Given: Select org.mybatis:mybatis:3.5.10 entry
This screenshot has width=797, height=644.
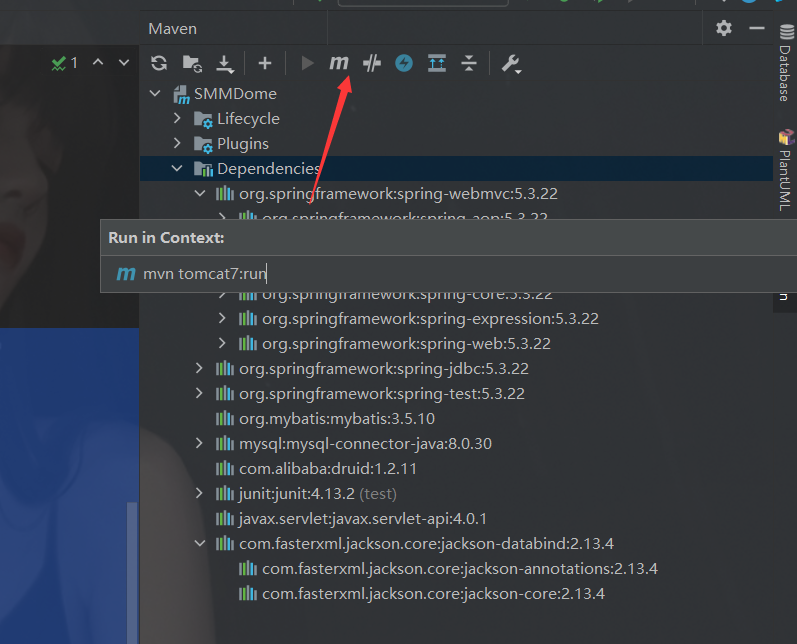Looking at the screenshot, I should [337, 418].
